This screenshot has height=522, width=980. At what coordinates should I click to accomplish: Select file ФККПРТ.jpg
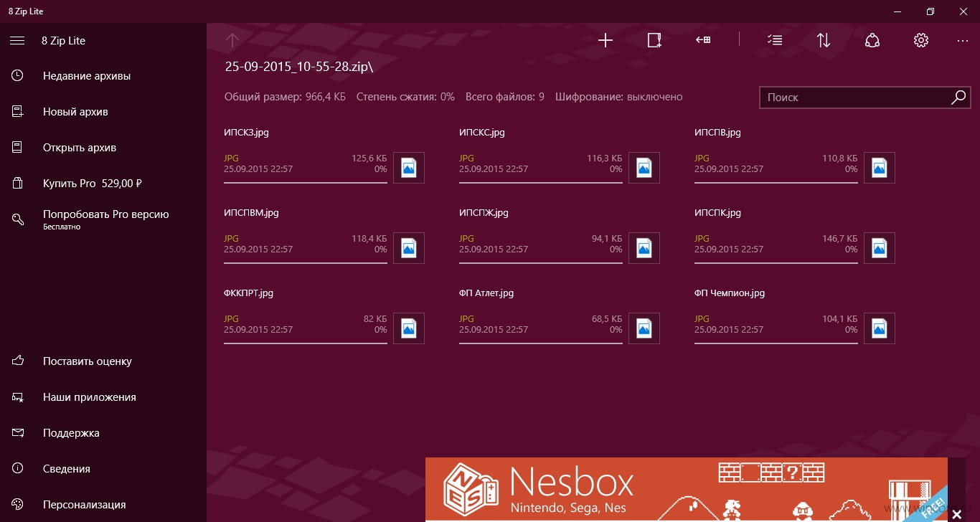click(x=324, y=317)
